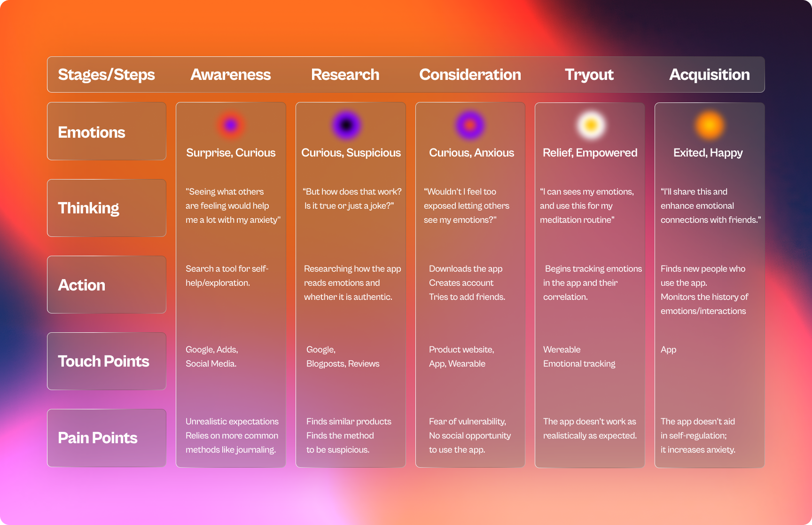Image resolution: width=812 pixels, height=525 pixels.
Task: Click the 'Curious, Anxious' emotion text
Action: point(471,153)
